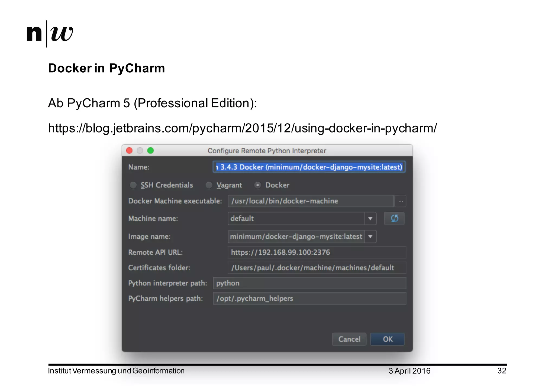The height and width of the screenshot is (392, 555).
Task: Click the refresh machine list icon
Action: 394,218
